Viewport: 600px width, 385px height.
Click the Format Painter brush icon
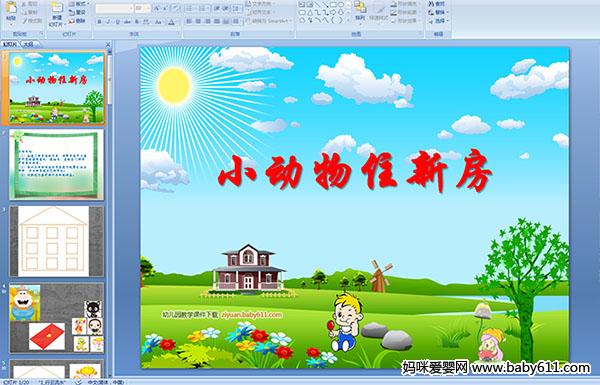tap(33, 21)
